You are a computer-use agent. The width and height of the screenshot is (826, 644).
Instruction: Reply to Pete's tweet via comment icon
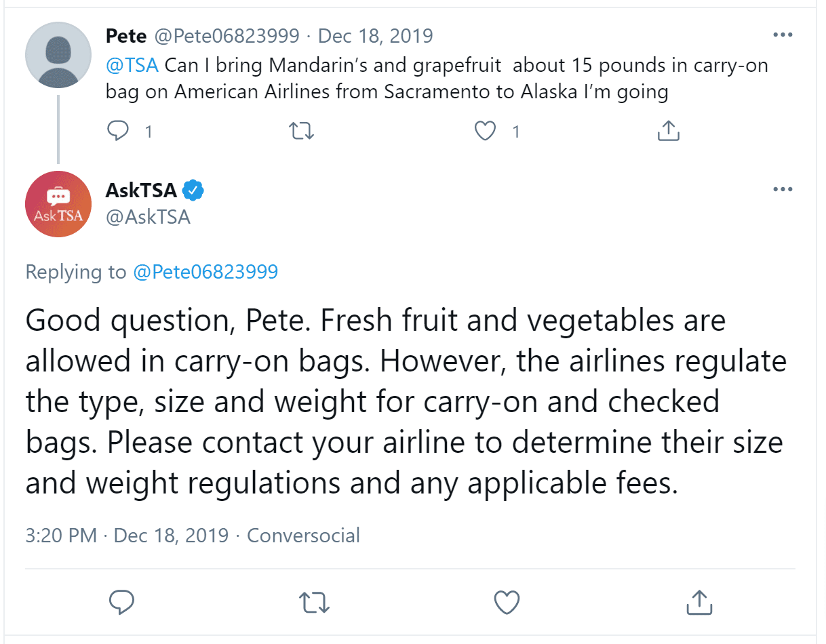pos(119,131)
